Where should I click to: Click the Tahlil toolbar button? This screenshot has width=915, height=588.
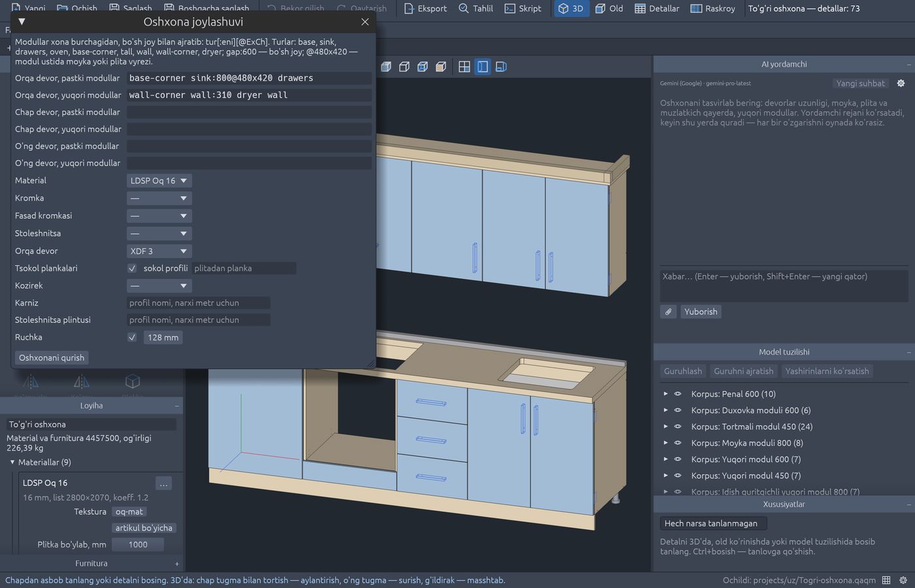click(x=476, y=8)
